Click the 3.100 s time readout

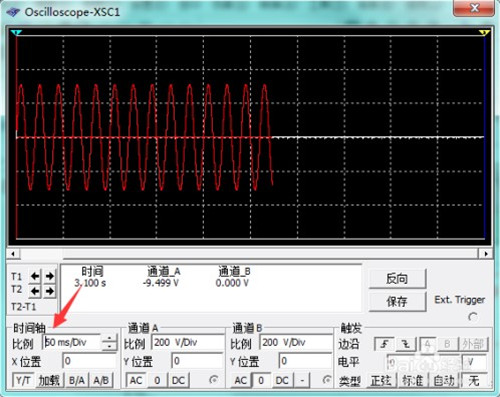(x=90, y=283)
